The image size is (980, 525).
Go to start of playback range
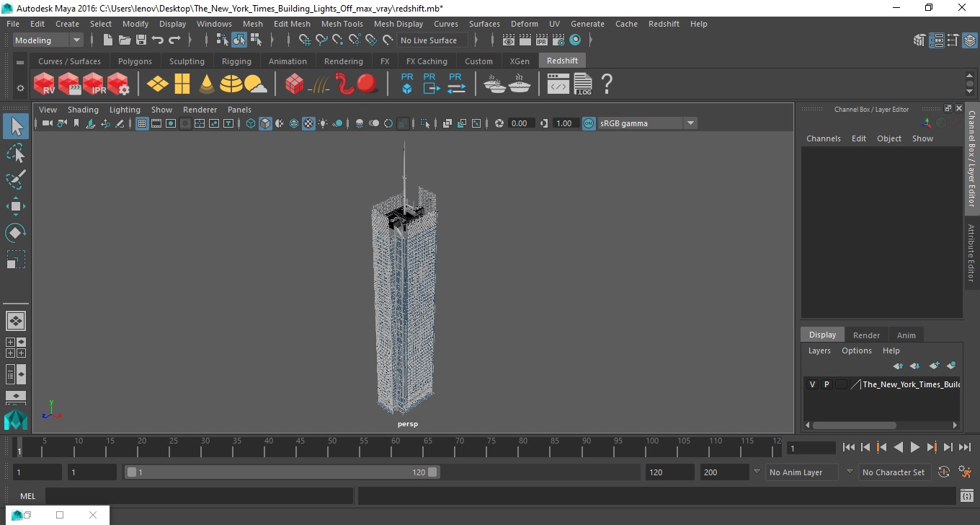point(849,447)
